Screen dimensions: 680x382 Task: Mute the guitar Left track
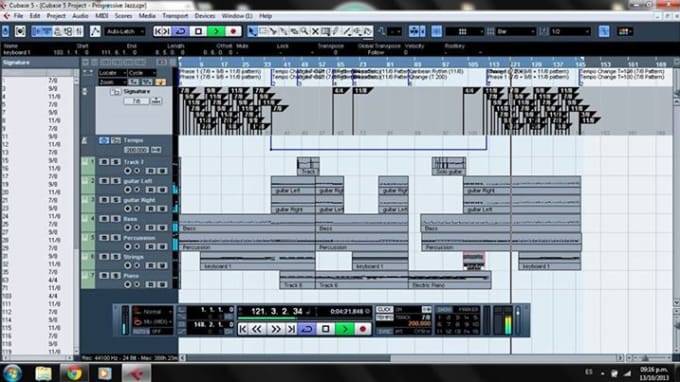point(104,181)
